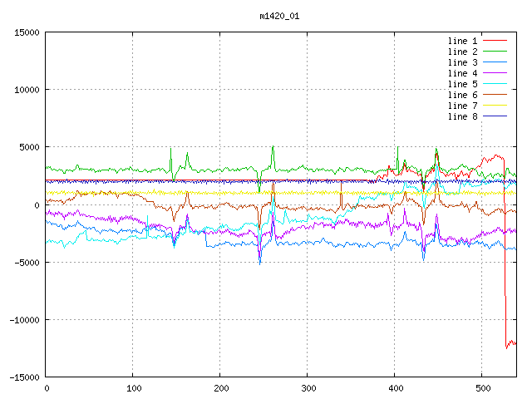The height and width of the screenshot is (399, 532).
Task: Pick the blue legend sample for line 3
Action: tap(495, 62)
